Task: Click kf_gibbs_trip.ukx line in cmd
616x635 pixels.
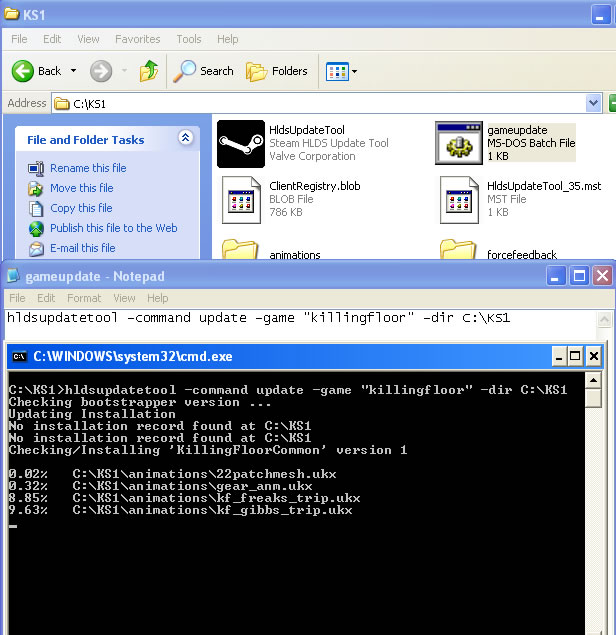Action: (x=180, y=510)
